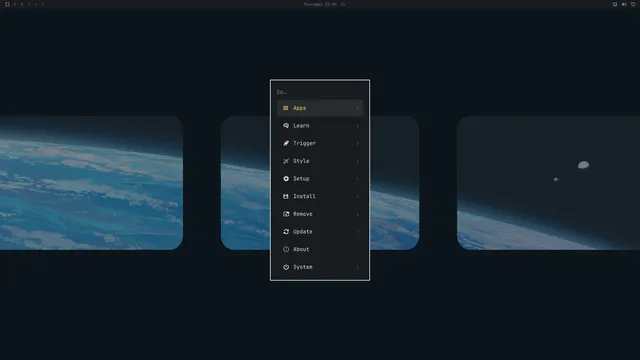This screenshot has height=360, width=640.
Task: Open the Learn menu entry label
Action: click(301, 126)
